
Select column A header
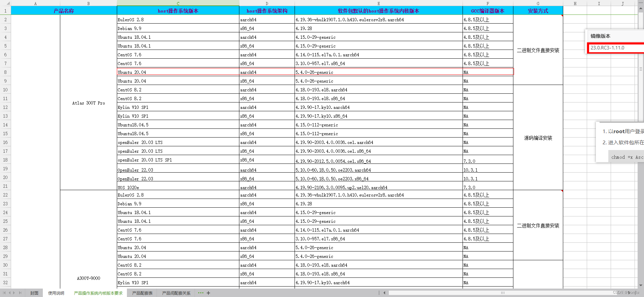35,3
